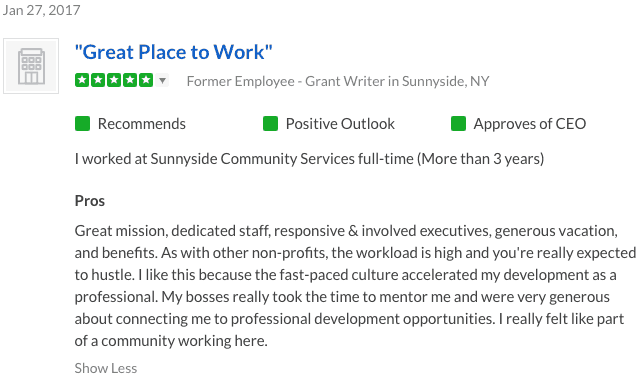The width and height of the screenshot is (644, 388).
Task: Select the Positive Outlook label text
Action: click(340, 124)
